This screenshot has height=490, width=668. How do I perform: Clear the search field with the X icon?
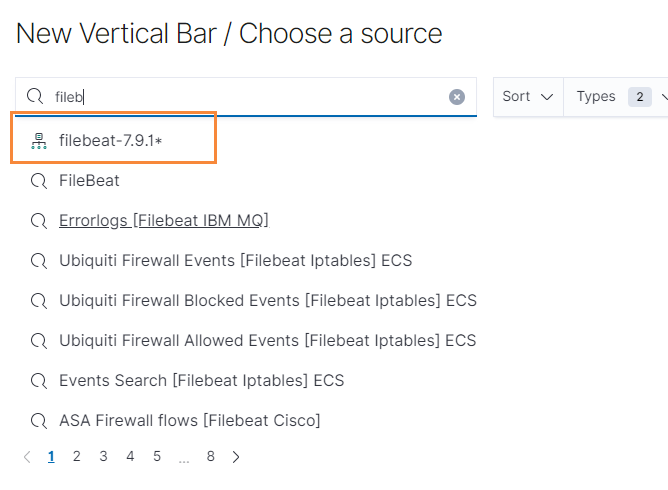(x=457, y=97)
